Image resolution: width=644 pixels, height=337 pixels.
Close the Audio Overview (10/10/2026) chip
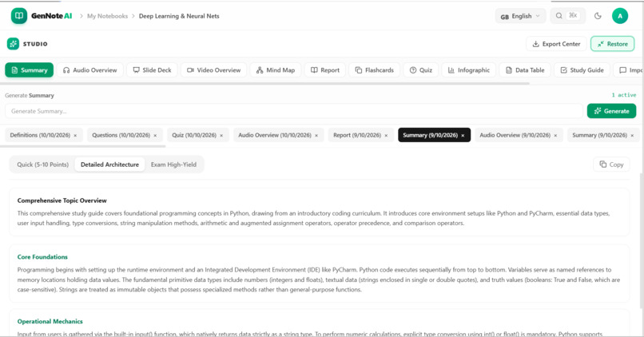point(316,136)
